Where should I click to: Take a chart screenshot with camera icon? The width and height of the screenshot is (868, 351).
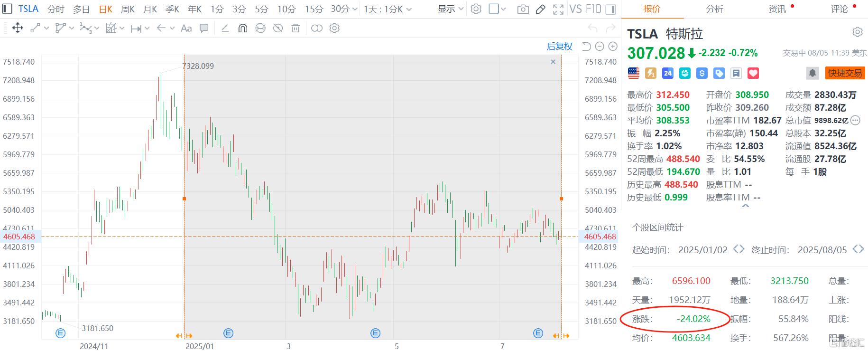(x=523, y=9)
